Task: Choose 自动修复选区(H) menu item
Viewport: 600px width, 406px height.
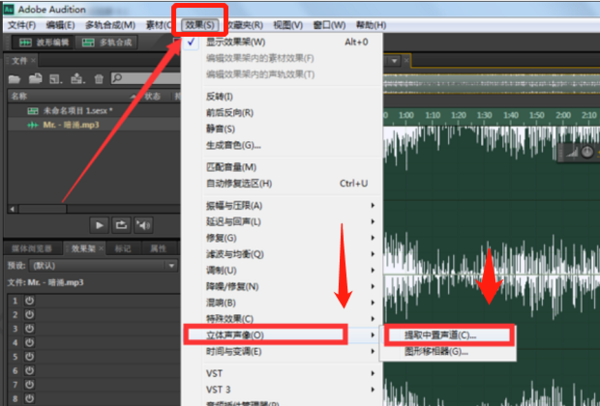Action: 282,184
